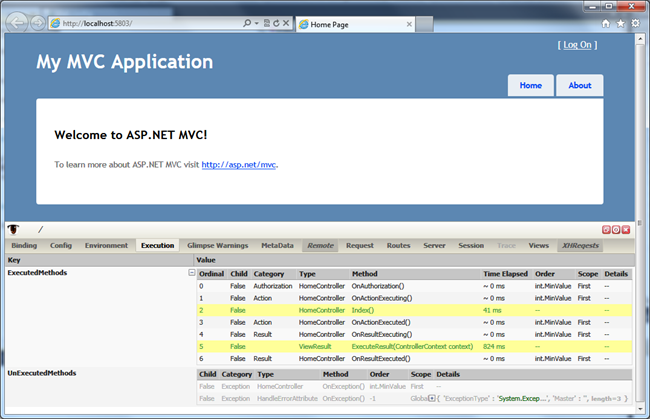Expand the HandleErrorAttribute details object
Viewport: 650px width, 419px height.
432,398
